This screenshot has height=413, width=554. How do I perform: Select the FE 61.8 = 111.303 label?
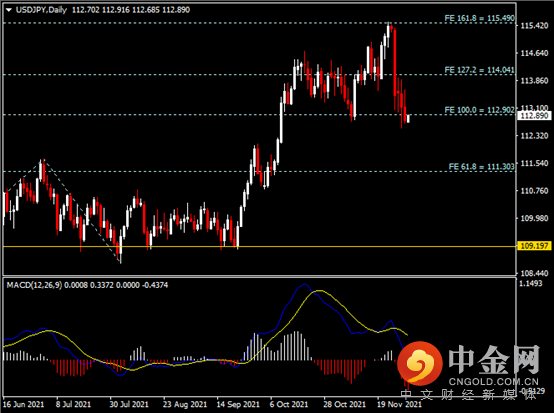tap(481, 167)
